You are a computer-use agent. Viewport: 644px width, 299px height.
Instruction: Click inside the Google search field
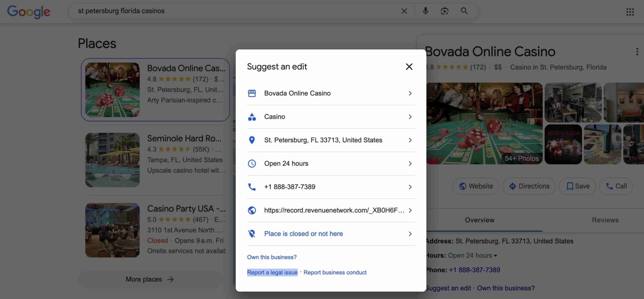click(235, 11)
